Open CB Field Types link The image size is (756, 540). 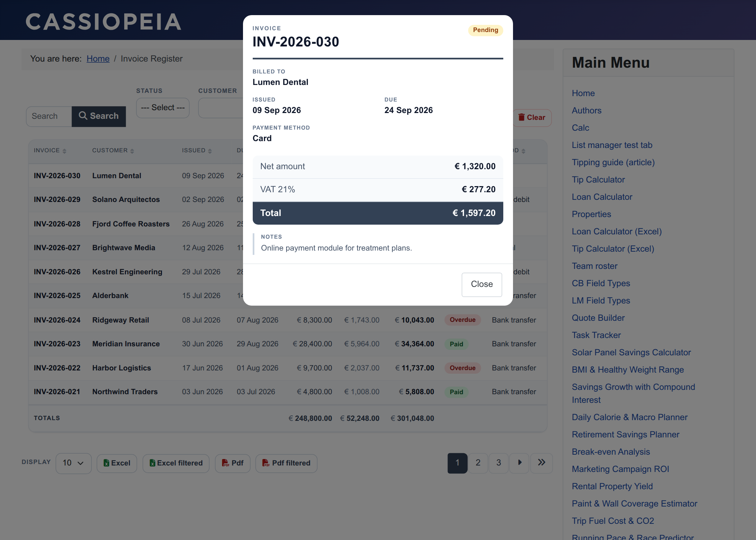[x=601, y=283]
